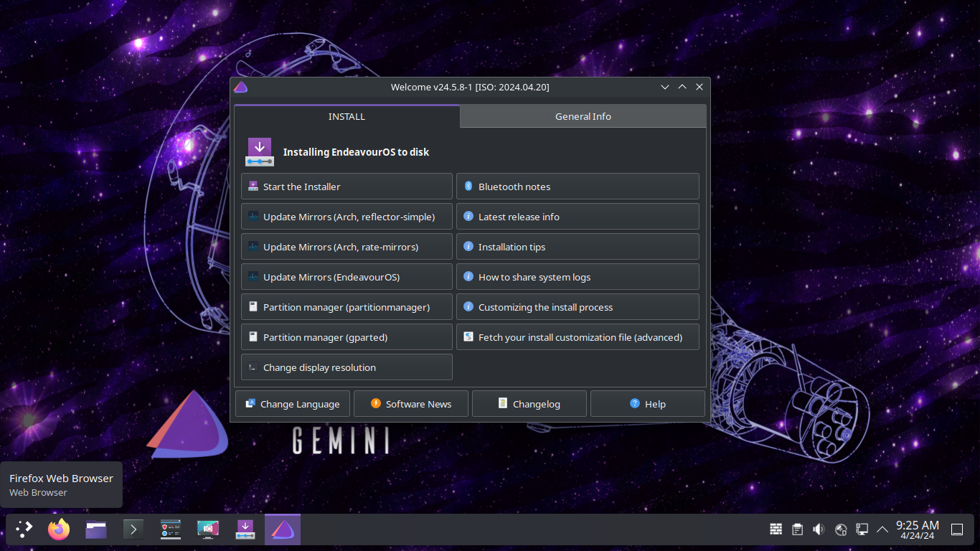The height and width of the screenshot is (551, 980).
Task: Open the Changelog
Action: (529, 404)
